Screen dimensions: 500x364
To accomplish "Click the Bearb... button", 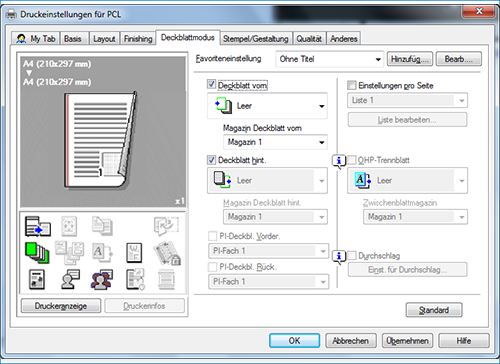I will point(459,59).
